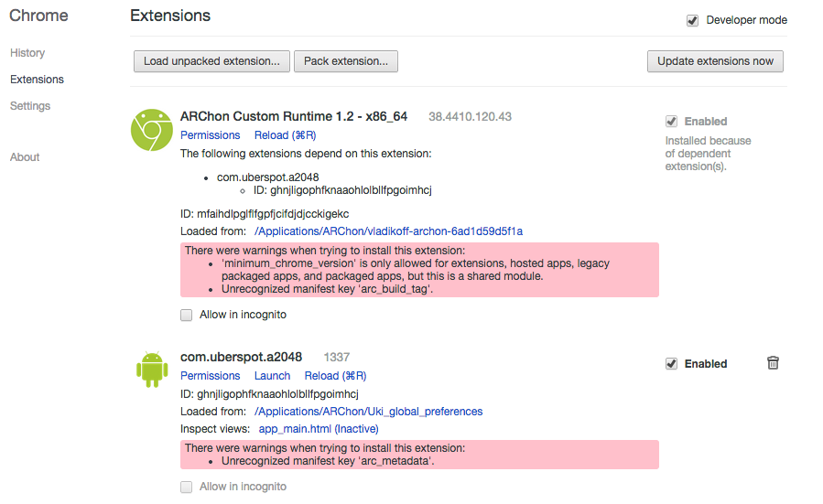Click the ARChon Custom Runtime extension icon
Viewport: 823px width, 504px height.
(x=152, y=130)
